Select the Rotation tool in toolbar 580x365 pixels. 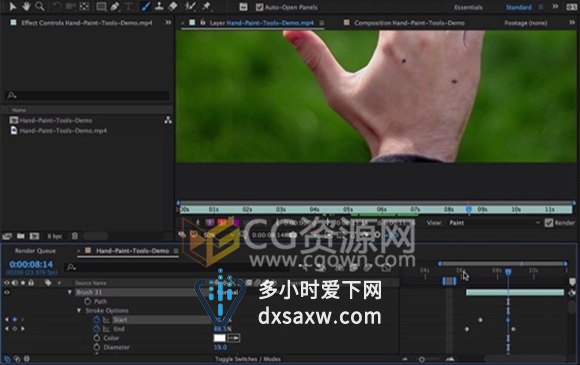click(x=57, y=6)
